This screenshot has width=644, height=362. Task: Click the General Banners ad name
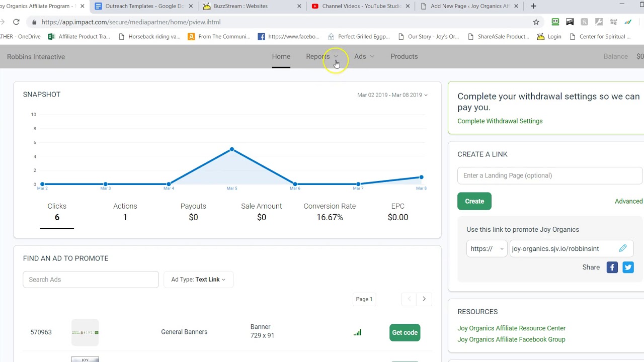click(x=184, y=332)
